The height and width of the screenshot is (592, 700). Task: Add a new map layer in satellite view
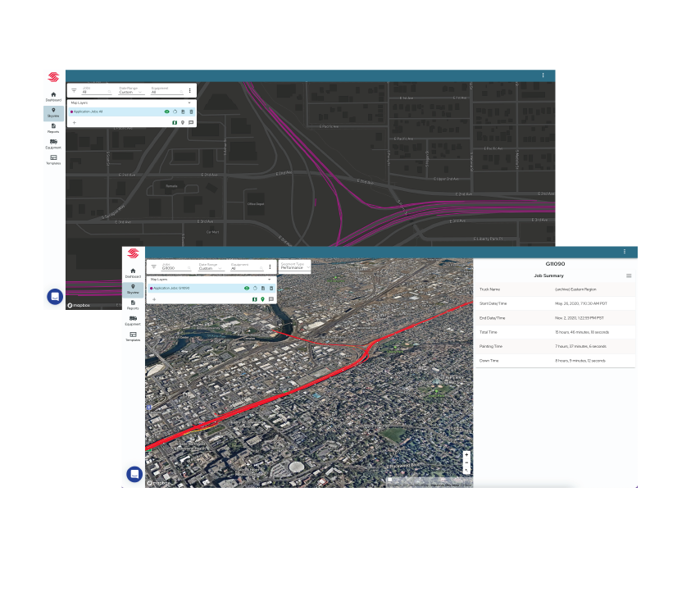pos(154,299)
